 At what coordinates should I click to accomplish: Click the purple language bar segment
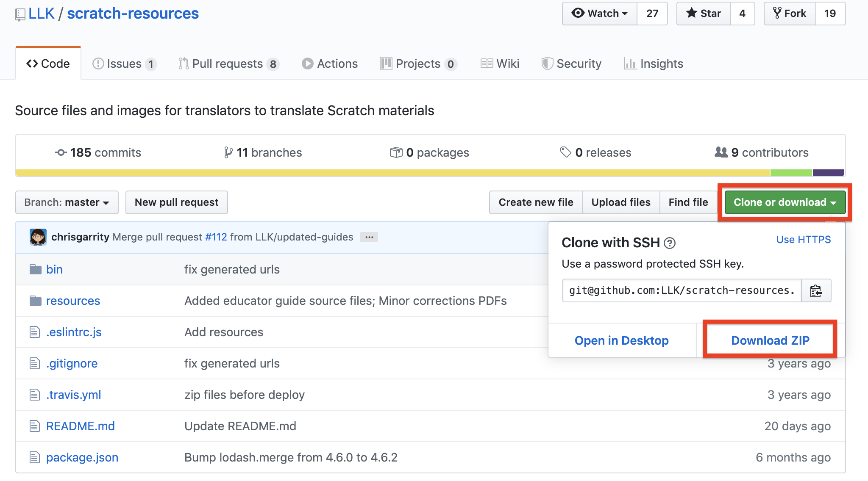829,173
